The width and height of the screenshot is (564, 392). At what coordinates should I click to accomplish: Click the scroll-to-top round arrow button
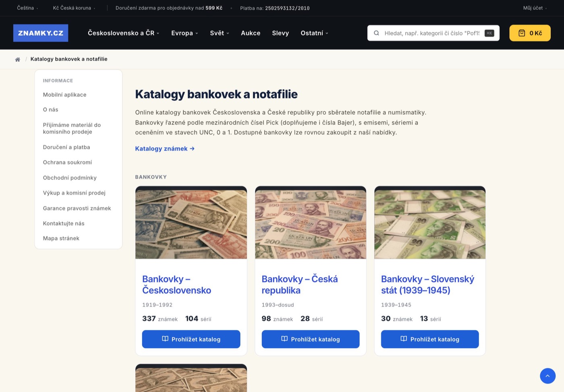(547, 376)
